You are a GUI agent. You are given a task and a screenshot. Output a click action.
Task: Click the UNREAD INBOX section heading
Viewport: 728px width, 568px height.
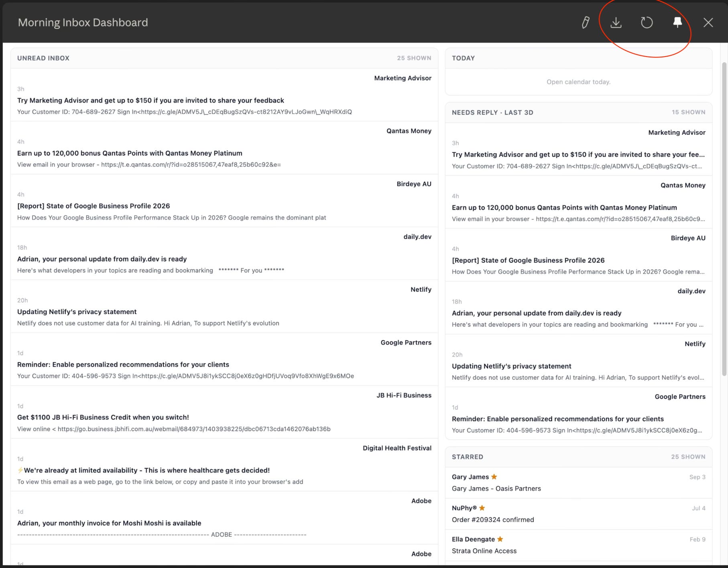click(x=43, y=58)
